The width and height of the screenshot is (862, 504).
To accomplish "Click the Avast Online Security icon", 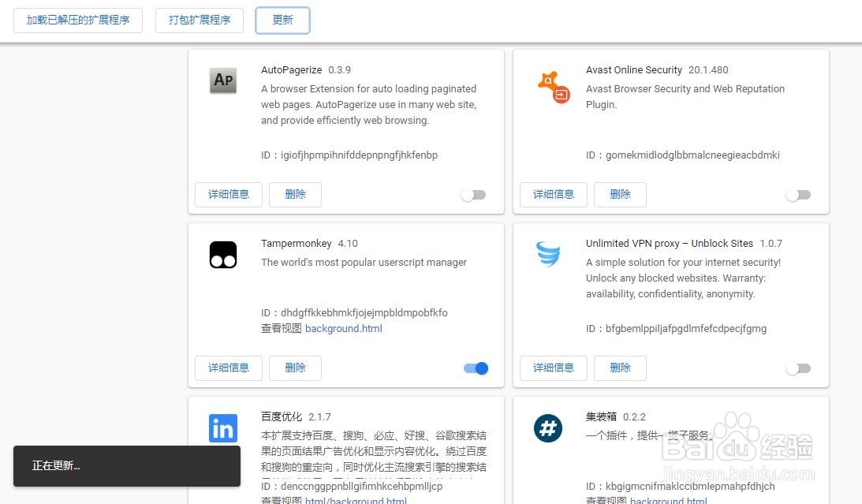I will [x=553, y=87].
